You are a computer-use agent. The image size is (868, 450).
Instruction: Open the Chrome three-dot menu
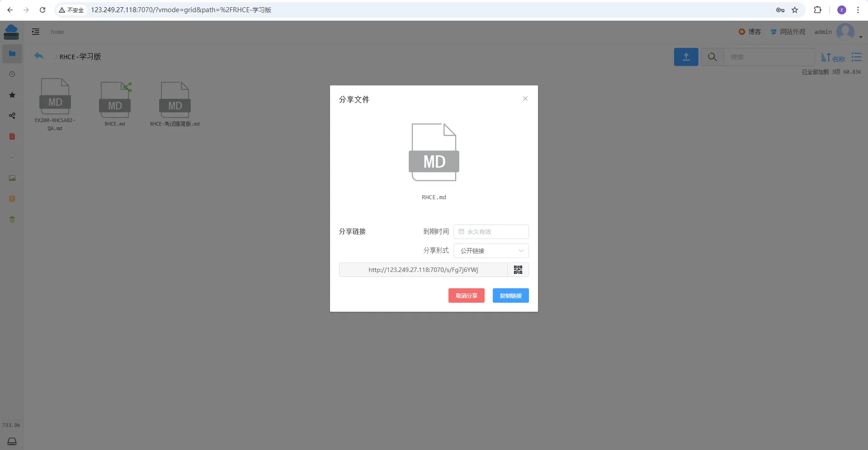point(858,10)
